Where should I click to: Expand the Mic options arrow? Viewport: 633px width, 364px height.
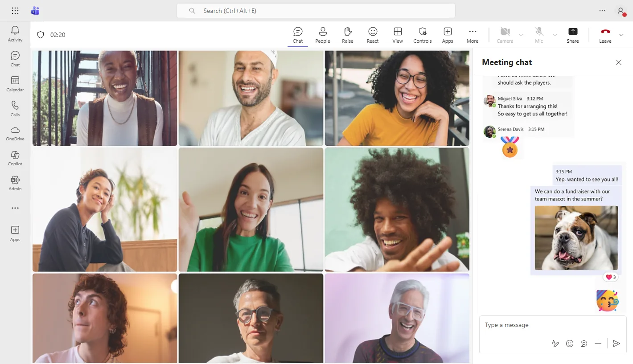pos(555,35)
